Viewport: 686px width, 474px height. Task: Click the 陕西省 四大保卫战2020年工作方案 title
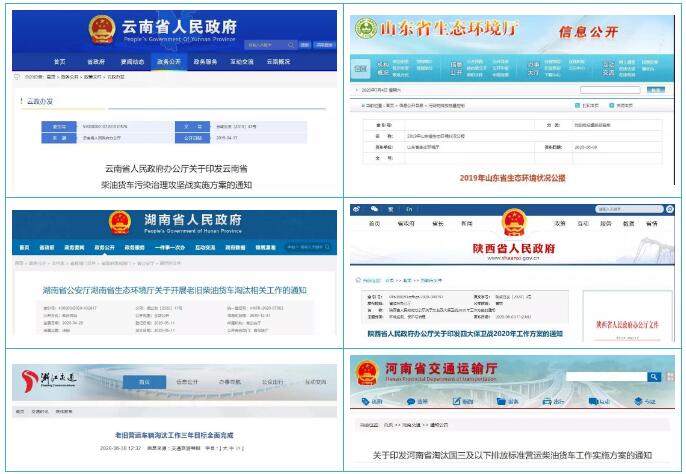pyautogui.click(x=465, y=333)
